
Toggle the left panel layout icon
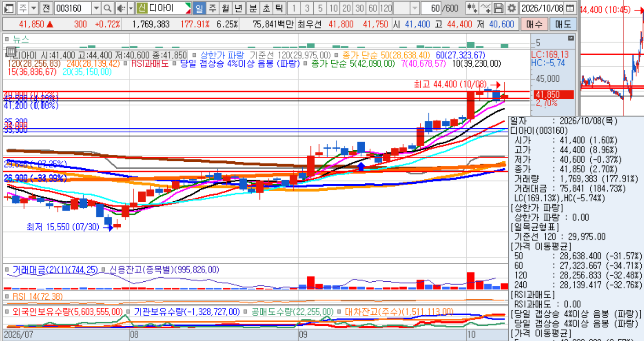pyautogui.click(x=9, y=8)
